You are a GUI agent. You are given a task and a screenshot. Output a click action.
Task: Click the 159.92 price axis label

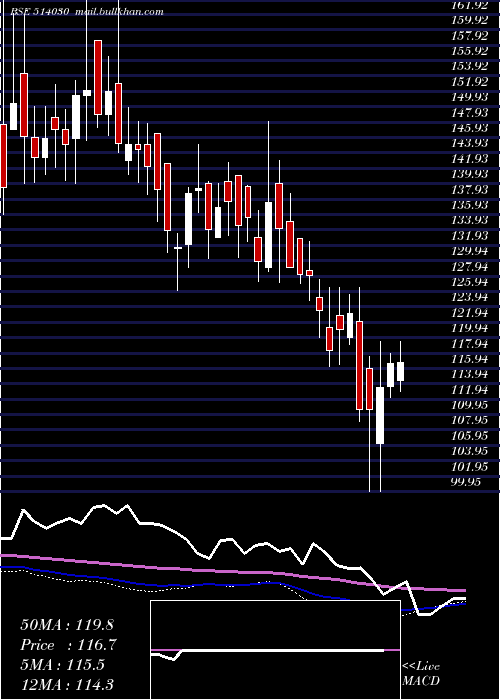(x=469, y=20)
